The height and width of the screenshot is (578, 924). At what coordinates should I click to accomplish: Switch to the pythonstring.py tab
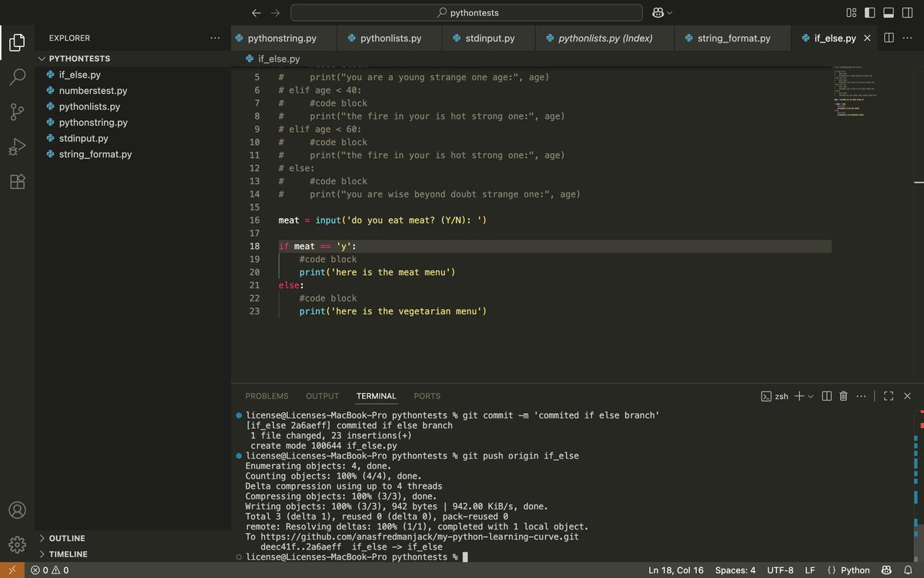284,38
